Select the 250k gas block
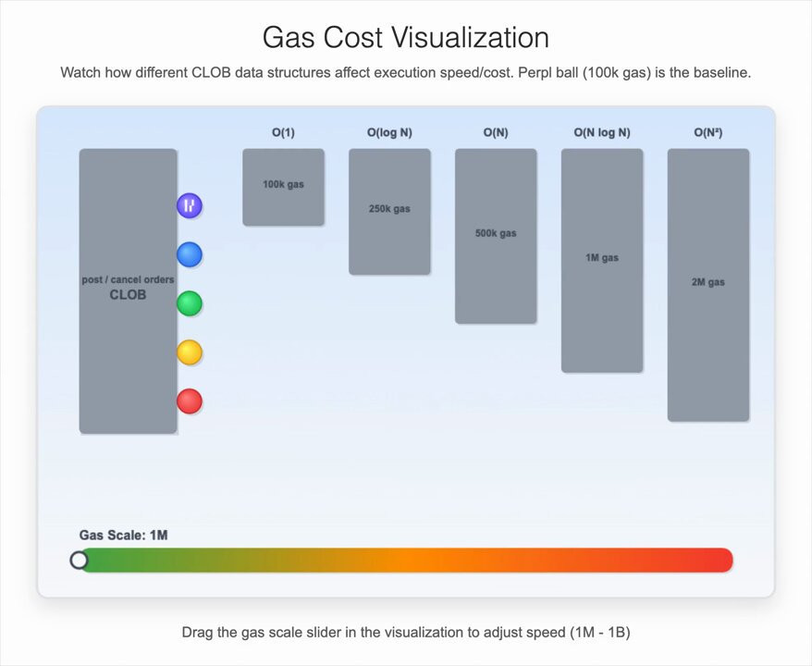812x666 pixels. pos(389,212)
